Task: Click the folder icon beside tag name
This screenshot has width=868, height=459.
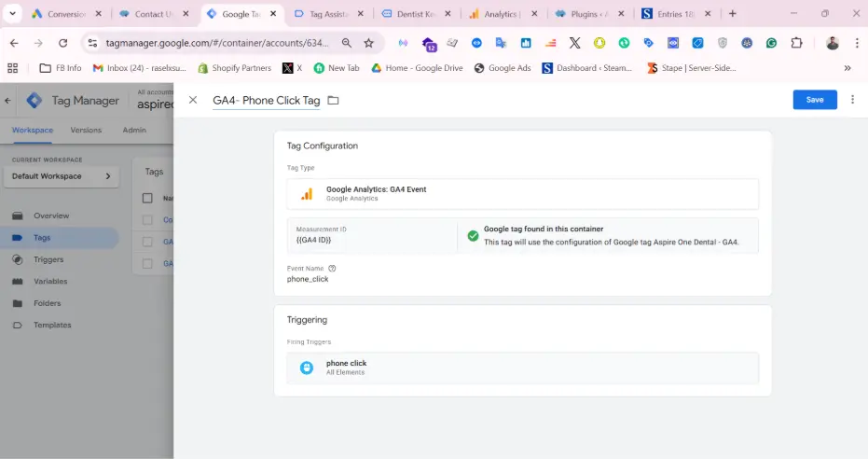Action: (333, 100)
